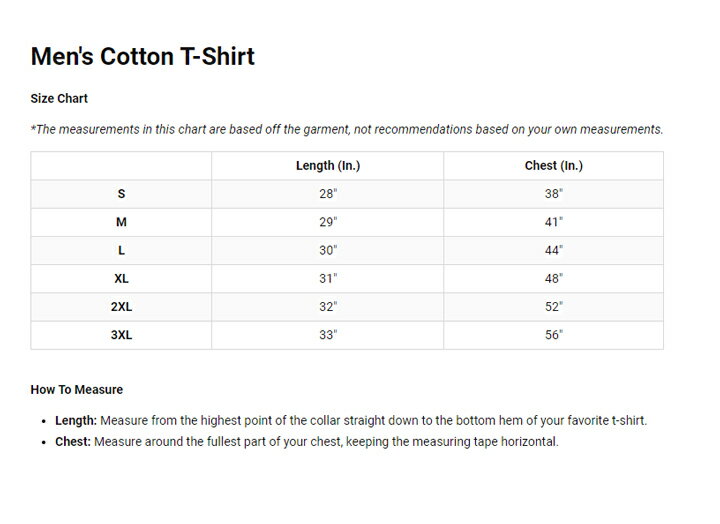Select the S size row label
720x524 pixels.
[121, 194]
